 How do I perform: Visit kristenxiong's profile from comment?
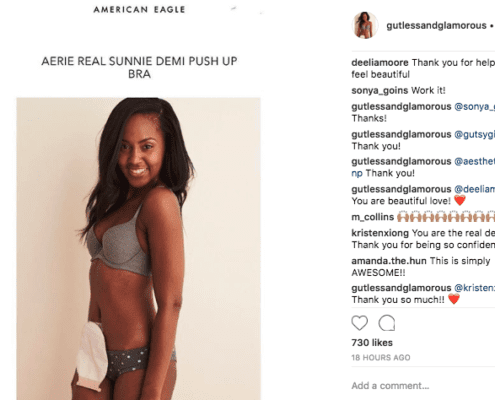pyautogui.click(x=380, y=233)
